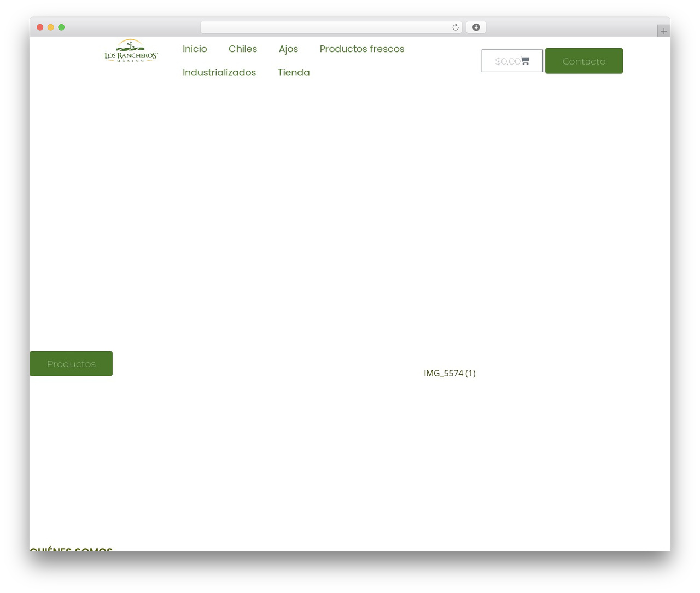Focus the browser address bar
This screenshot has height=593, width=700.
coord(331,27)
